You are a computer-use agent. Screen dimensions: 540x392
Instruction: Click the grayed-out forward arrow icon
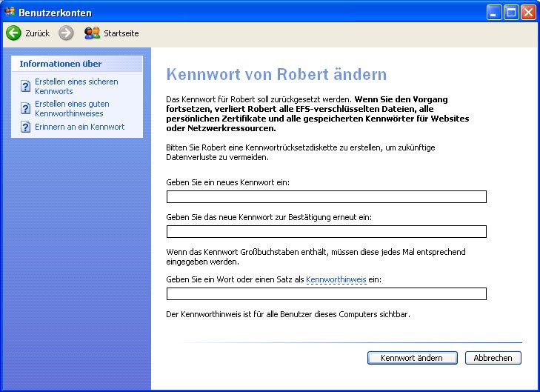pyautogui.click(x=66, y=33)
